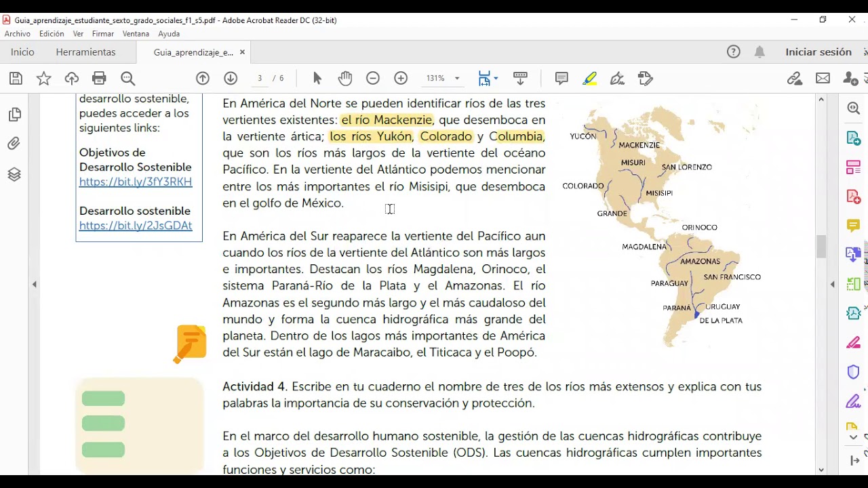868x488 pixels.
Task: Open the Edición menu
Action: (52, 34)
